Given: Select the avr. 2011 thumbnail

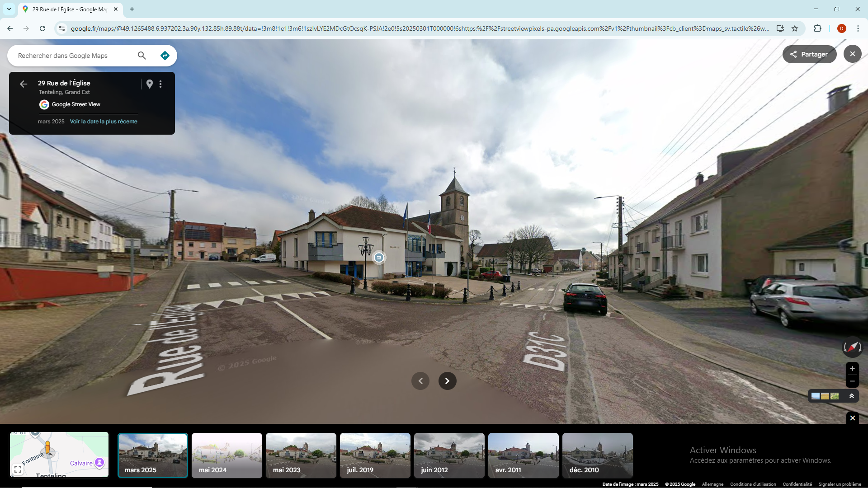Looking at the screenshot, I should click(x=524, y=455).
